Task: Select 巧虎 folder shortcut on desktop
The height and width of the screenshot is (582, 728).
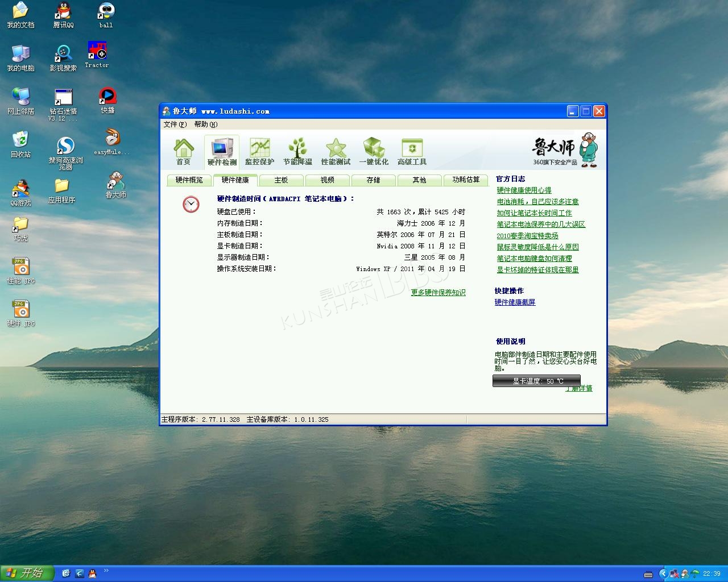Action: [x=20, y=228]
